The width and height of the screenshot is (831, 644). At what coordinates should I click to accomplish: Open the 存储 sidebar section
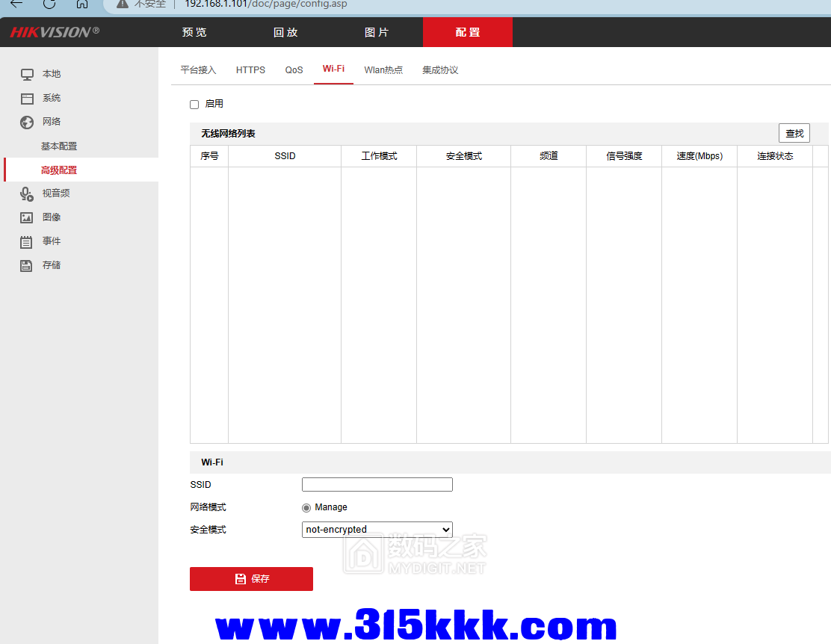pos(52,264)
